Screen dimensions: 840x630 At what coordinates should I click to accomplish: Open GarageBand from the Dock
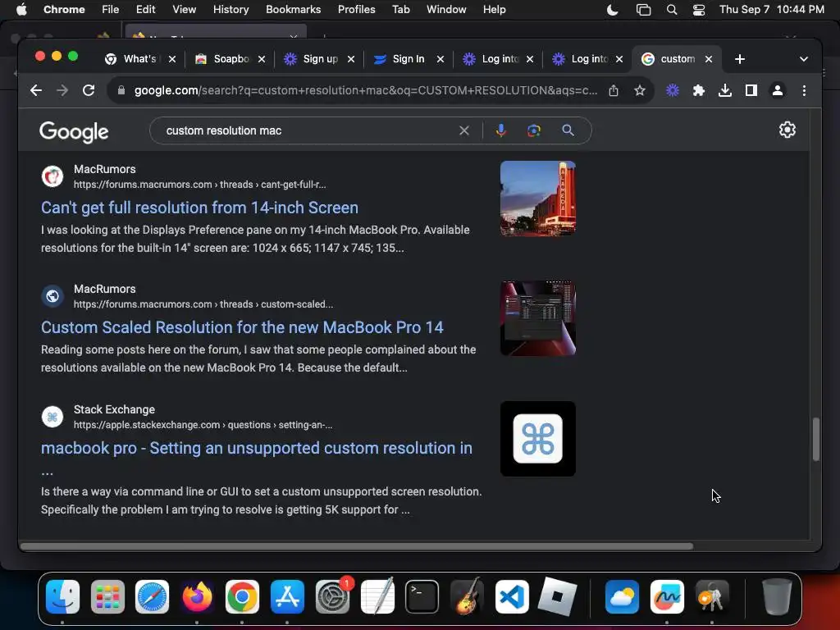tap(467, 596)
